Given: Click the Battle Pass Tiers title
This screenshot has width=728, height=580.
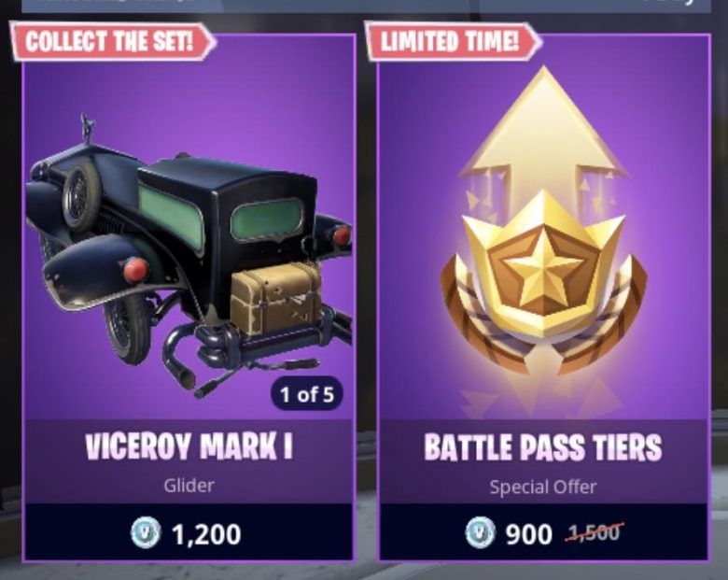Looking at the screenshot, I should 543,447.
